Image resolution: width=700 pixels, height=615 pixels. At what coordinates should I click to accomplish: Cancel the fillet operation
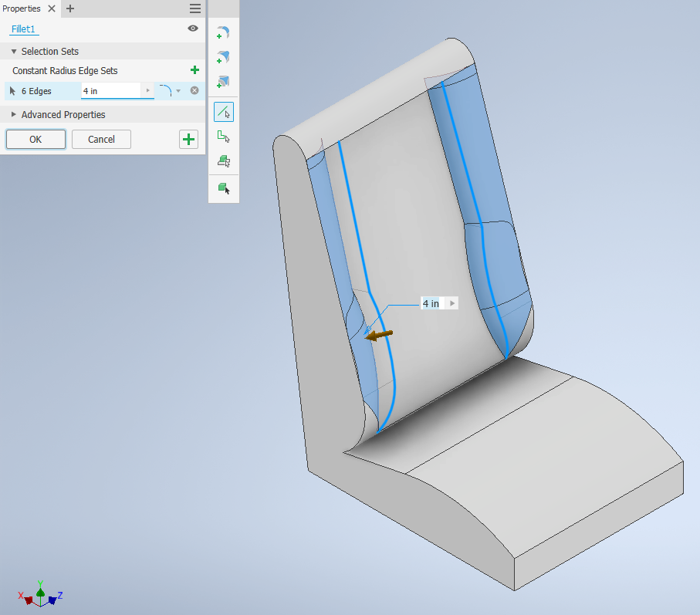(101, 139)
